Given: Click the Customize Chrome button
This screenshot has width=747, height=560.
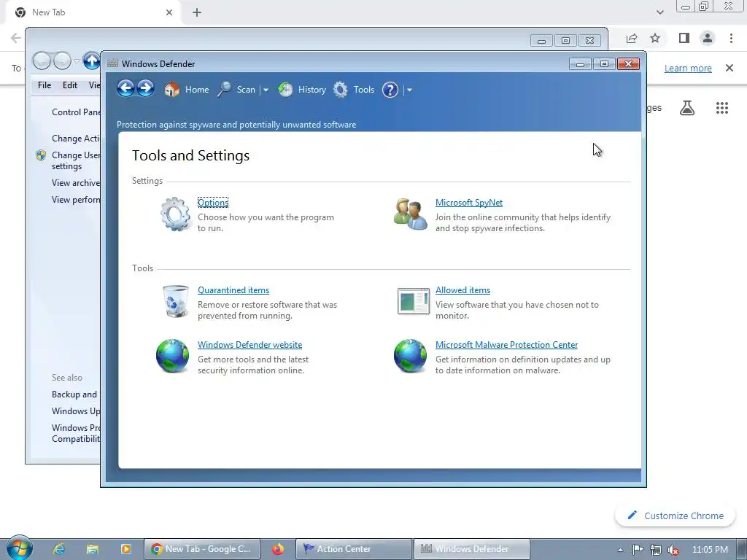Looking at the screenshot, I should (x=675, y=516).
